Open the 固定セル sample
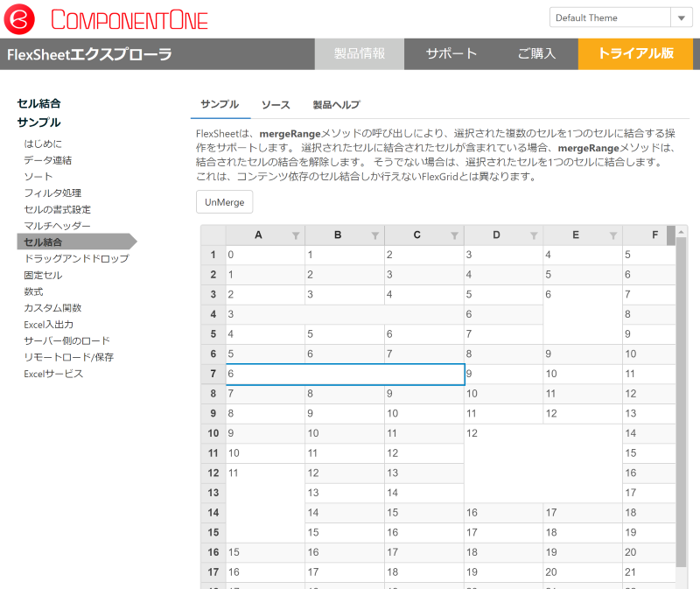The image size is (700, 589). [43, 275]
